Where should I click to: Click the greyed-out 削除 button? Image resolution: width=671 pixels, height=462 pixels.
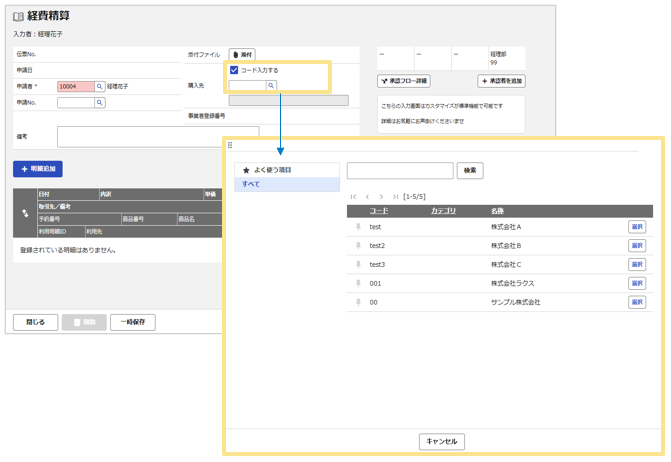pos(84,322)
